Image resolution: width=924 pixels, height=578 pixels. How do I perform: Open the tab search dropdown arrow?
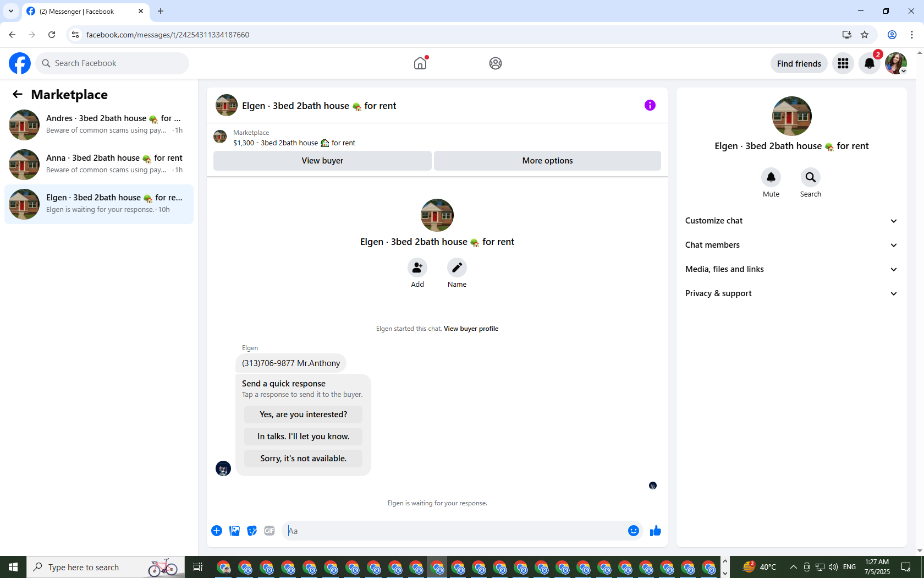(x=11, y=11)
